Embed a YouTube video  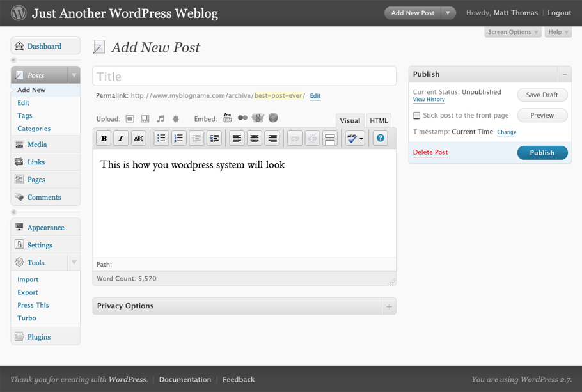pos(227,118)
